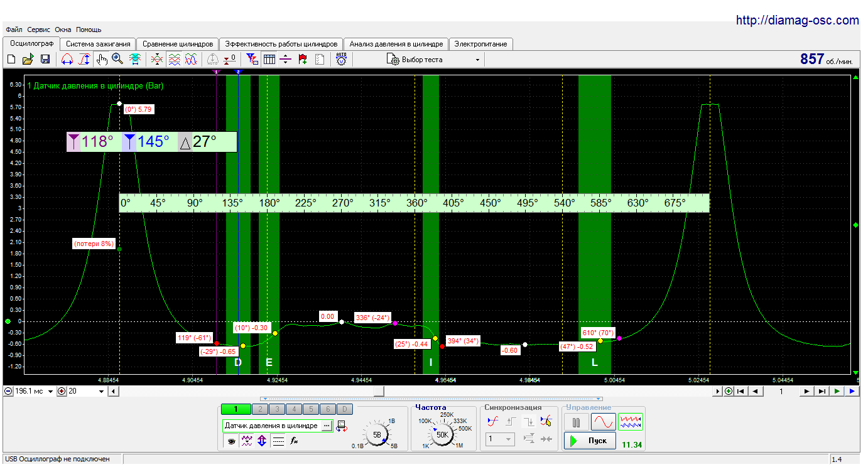Toggle channel 1 green button
Screen dimensions: 868x467
[x=236, y=409]
